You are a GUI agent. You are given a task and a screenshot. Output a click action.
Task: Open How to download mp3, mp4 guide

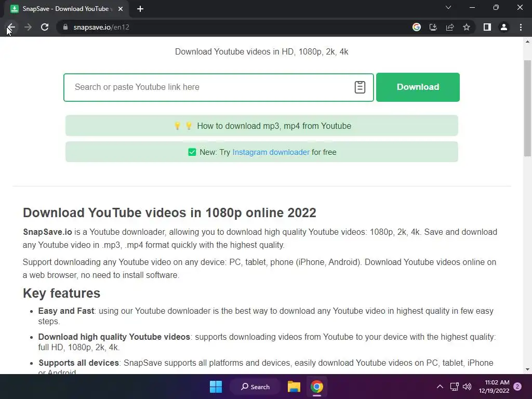click(262, 126)
